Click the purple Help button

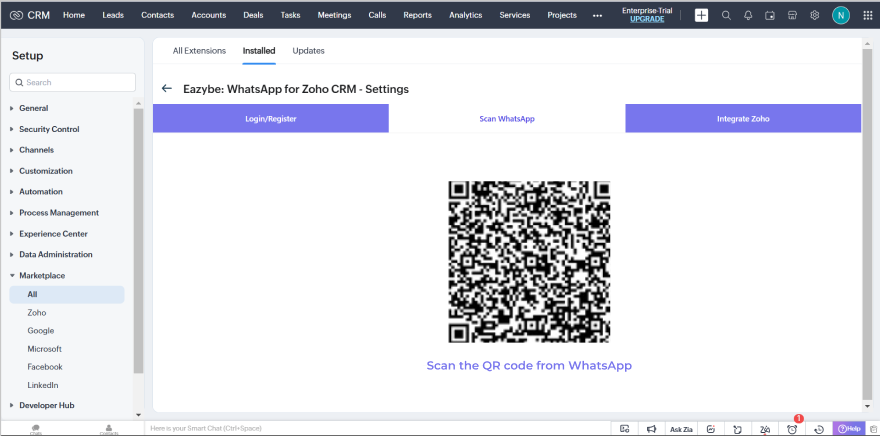pos(849,429)
